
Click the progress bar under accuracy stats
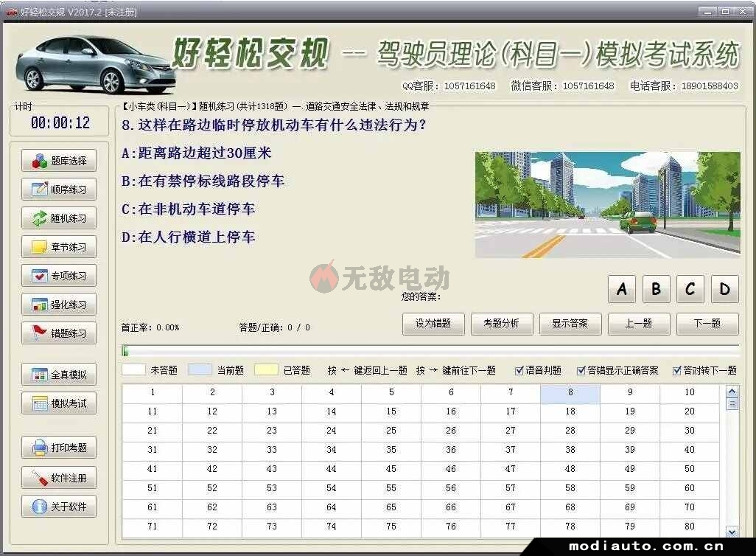pyautogui.click(x=430, y=351)
